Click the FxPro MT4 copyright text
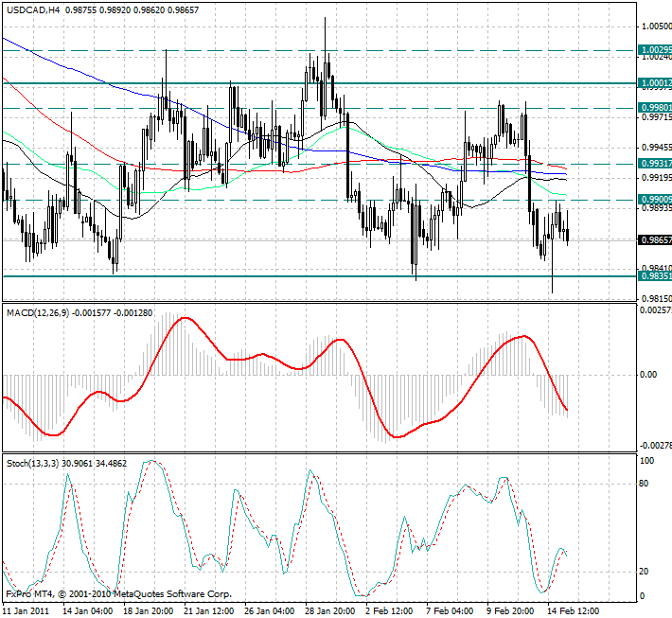Image resolution: width=672 pixels, height=618 pixels. [118, 595]
